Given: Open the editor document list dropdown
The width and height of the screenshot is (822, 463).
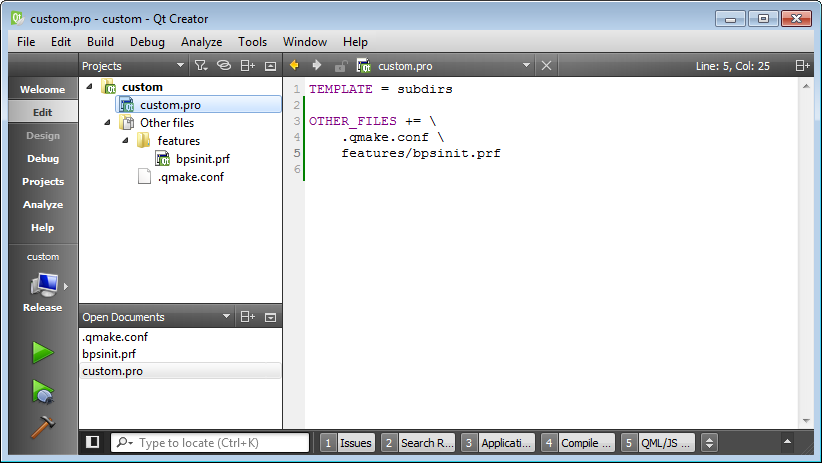Looking at the screenshot, I should 526,66.
